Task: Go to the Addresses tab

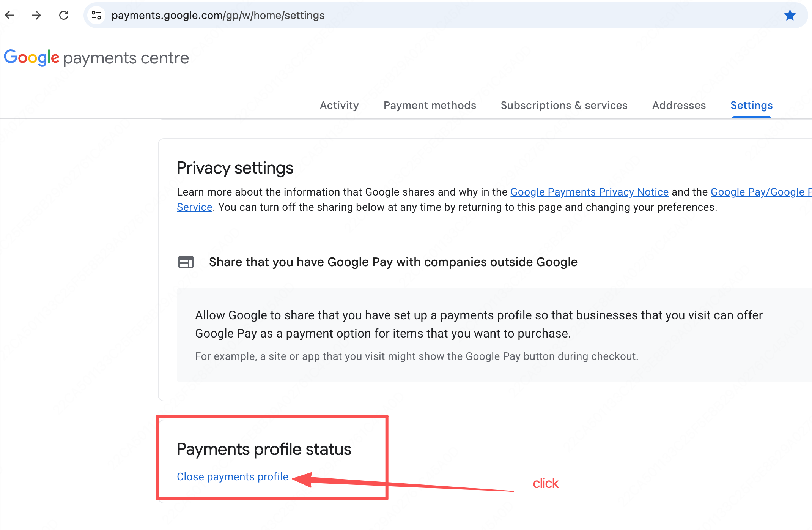Action: coord(679,105)
